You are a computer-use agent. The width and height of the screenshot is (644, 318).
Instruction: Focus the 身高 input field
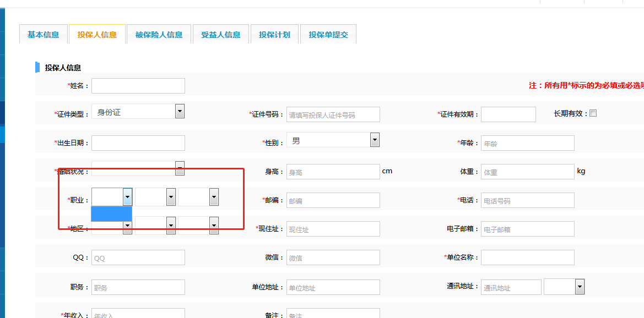coord(333,172)
